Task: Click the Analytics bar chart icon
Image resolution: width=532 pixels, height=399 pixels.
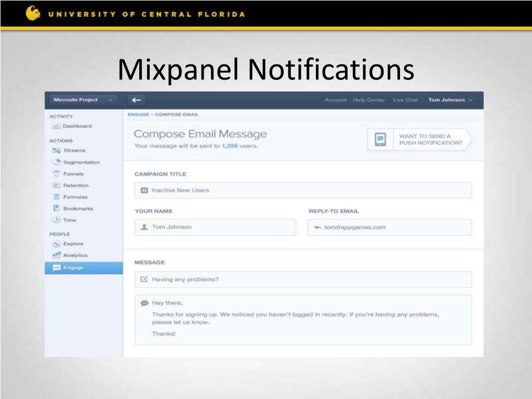Action: point(56,255)
